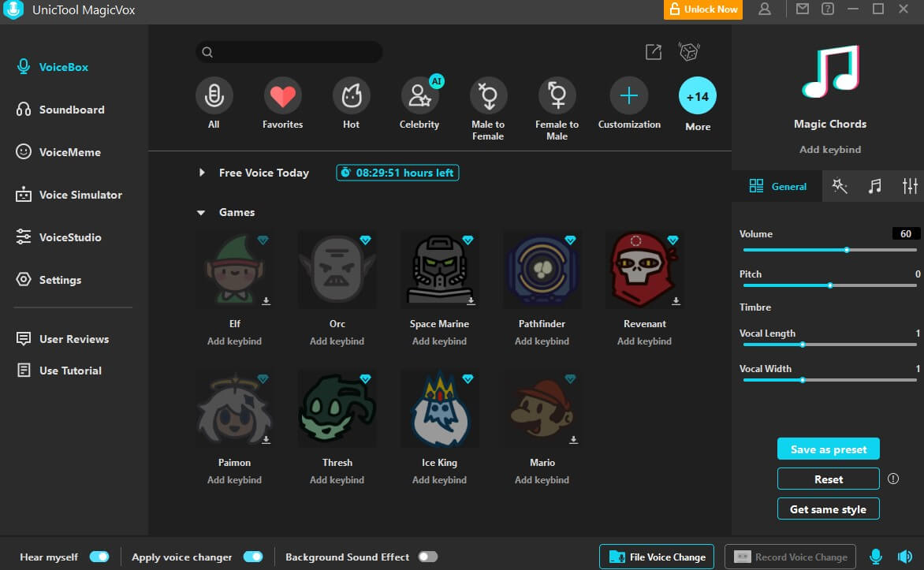This screenshot has height=570, width=924.
Task: Click Get same style
Action: pos(829,509)
